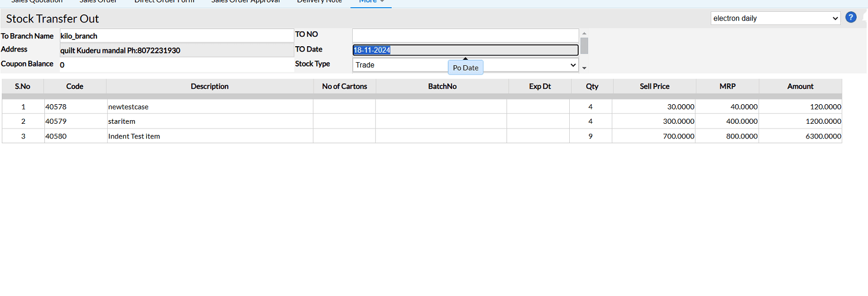868x296 pixels.
Task: Open the help question mark icon
Action: click(x=851, y=18)
